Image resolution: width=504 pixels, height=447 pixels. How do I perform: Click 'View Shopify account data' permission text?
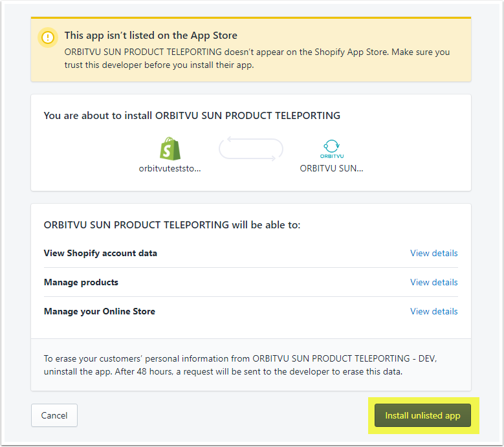click(x=100, y=253)
